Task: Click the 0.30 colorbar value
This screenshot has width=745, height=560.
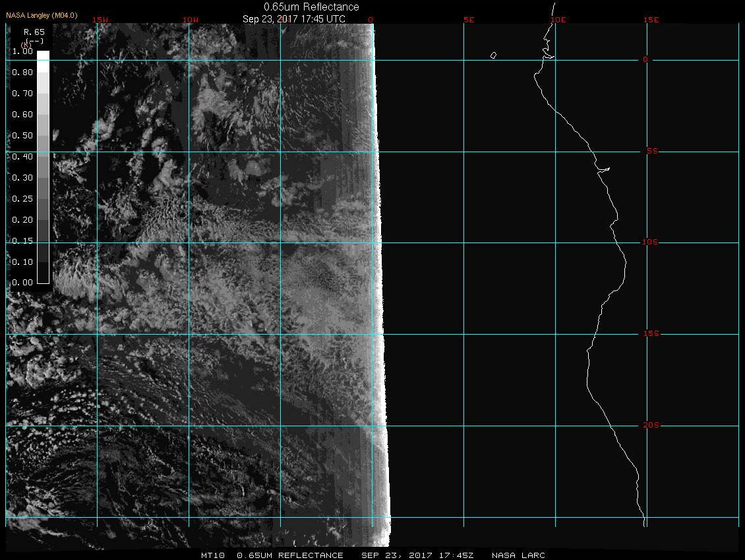Action: [x=22, y=178]
